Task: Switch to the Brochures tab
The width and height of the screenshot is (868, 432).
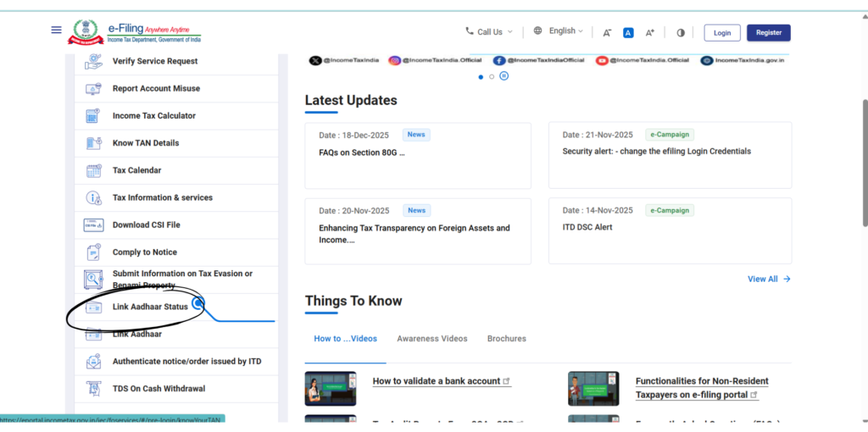Action: point(506,339)
